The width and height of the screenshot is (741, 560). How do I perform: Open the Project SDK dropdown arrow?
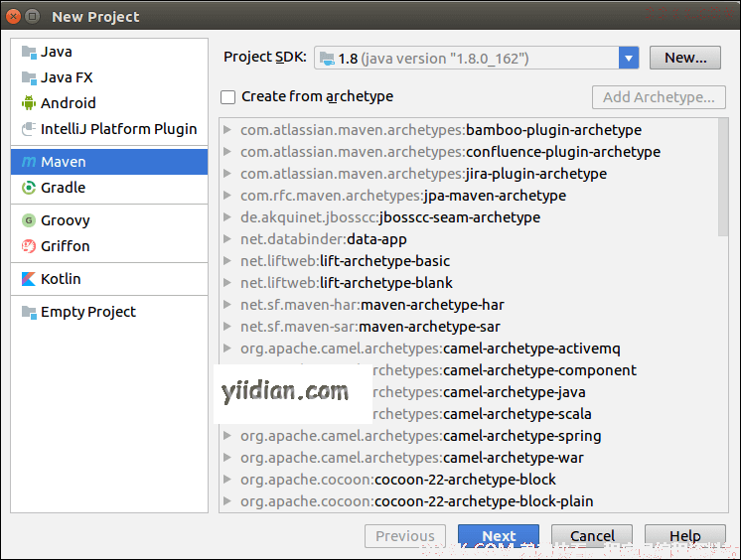629,59
